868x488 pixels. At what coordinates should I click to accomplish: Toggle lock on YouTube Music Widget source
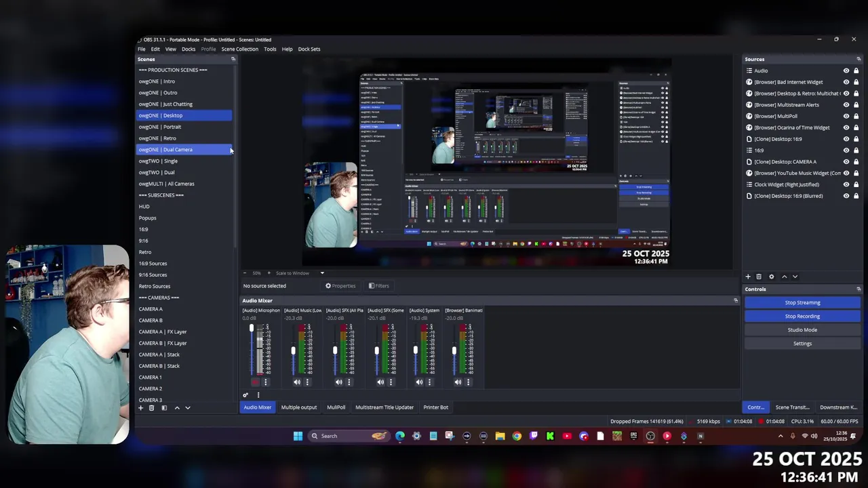[x=856, y=173]
